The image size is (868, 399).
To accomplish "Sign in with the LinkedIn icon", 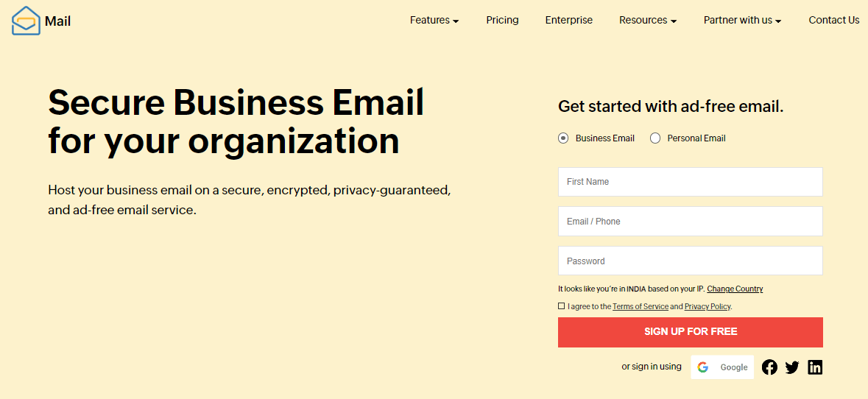I will pos(815,367).
